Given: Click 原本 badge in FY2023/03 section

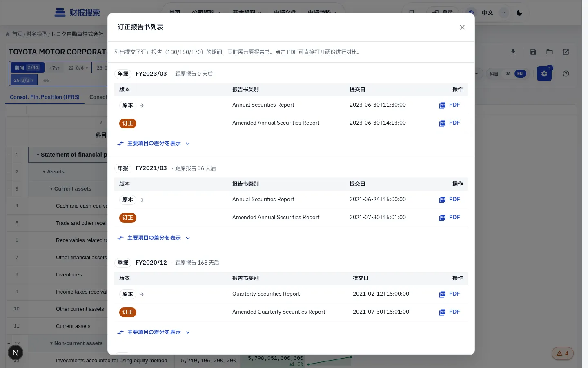Looking at the screenshot, I should 128,105.
